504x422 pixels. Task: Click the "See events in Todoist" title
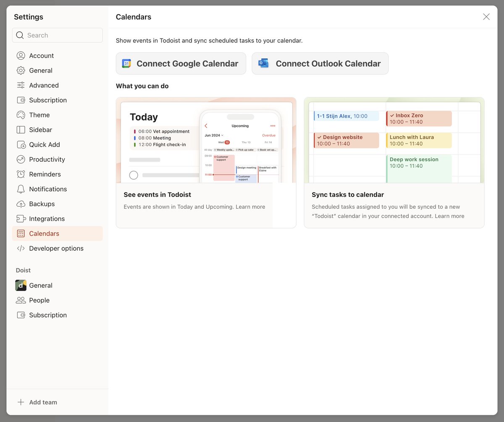point(157,195)
